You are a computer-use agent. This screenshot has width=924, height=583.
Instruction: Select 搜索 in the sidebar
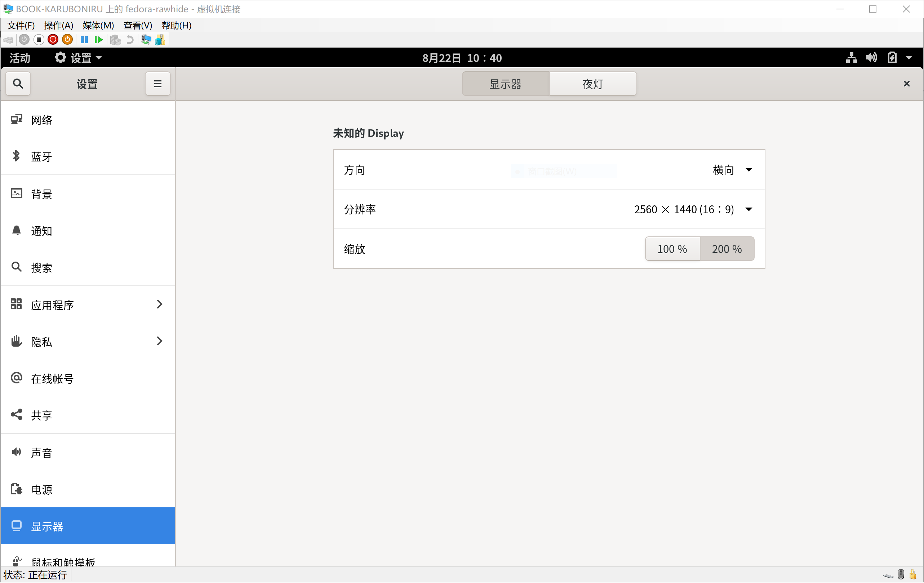pos(88,267)
